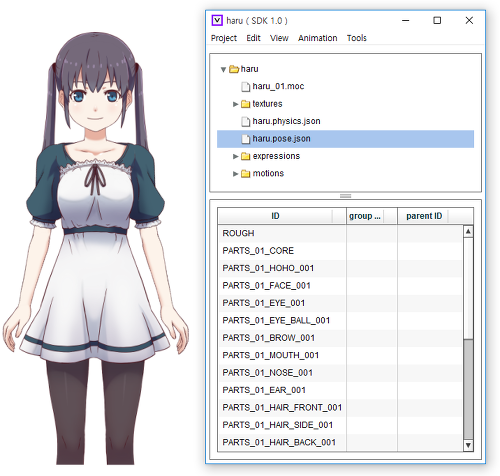Viewport: 500px width, 476px height.
Task: Click the haru_01.moc file icon
Action: tap(246, 87)
